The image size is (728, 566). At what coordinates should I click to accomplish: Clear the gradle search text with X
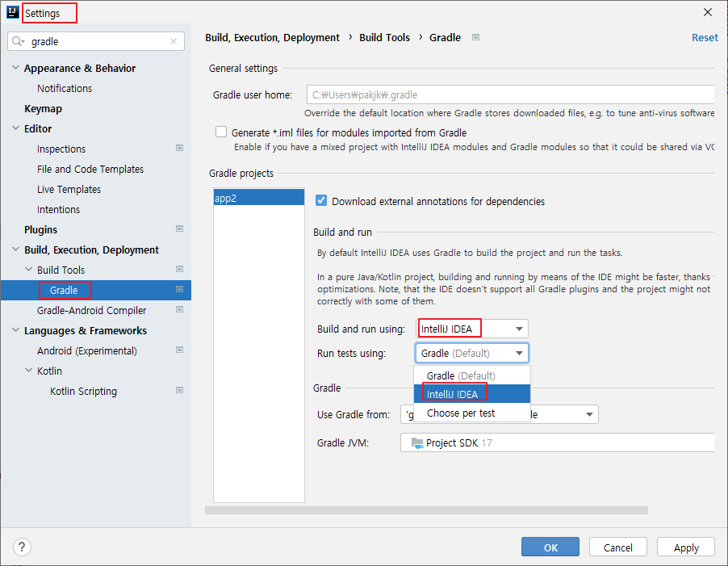[174, 41]
